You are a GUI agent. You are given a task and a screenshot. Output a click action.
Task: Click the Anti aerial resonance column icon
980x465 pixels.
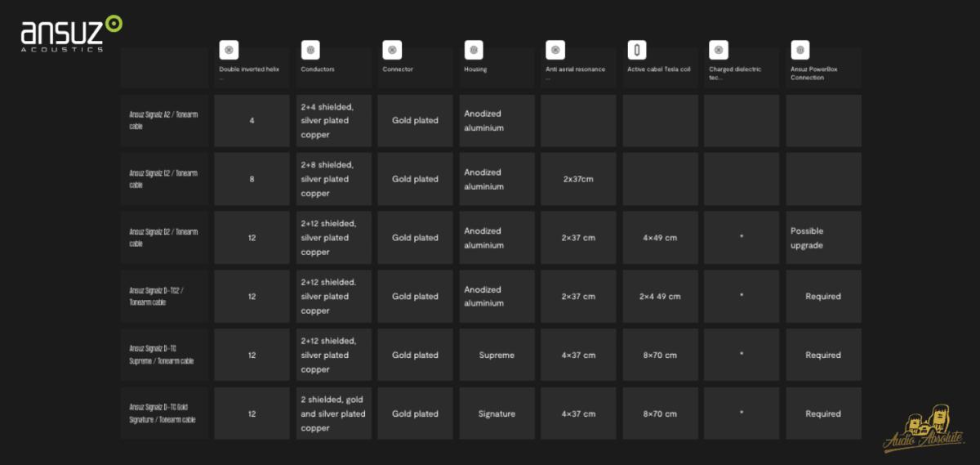coord(555,50)
